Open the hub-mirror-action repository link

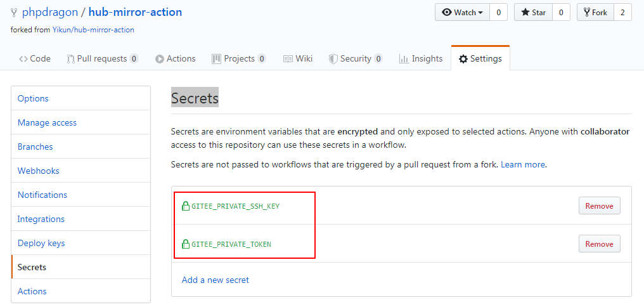(x=135, y=12)
